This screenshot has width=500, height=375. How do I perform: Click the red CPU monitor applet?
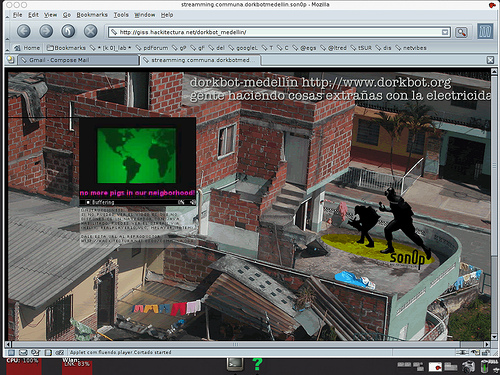coord(24,367)
